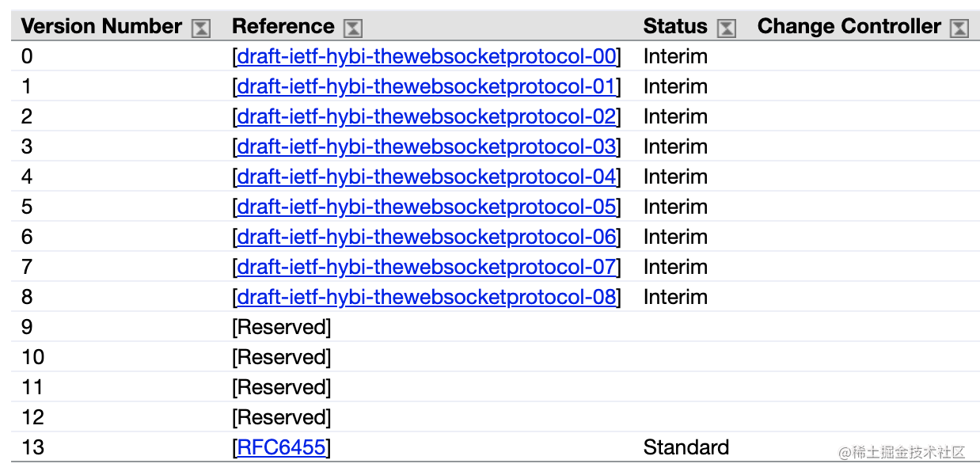Open the draft-ietf-hybi-thewebsocketprotocol-07 link

[426, 267]
